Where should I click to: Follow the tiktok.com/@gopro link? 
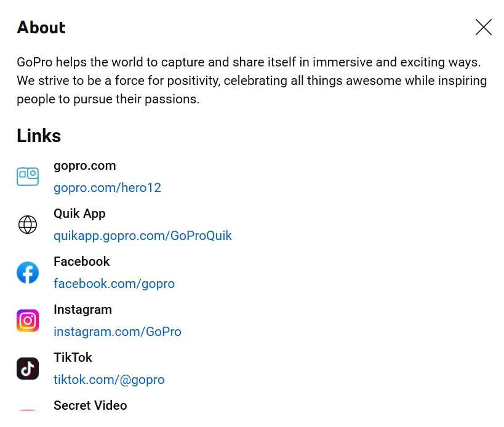point(109,380)
